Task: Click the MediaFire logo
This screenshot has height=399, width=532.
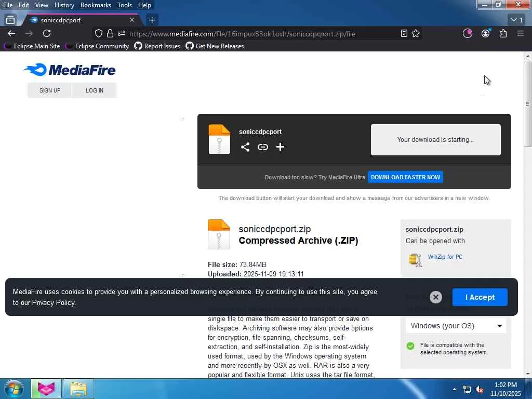Action: (x=70, y=70)
